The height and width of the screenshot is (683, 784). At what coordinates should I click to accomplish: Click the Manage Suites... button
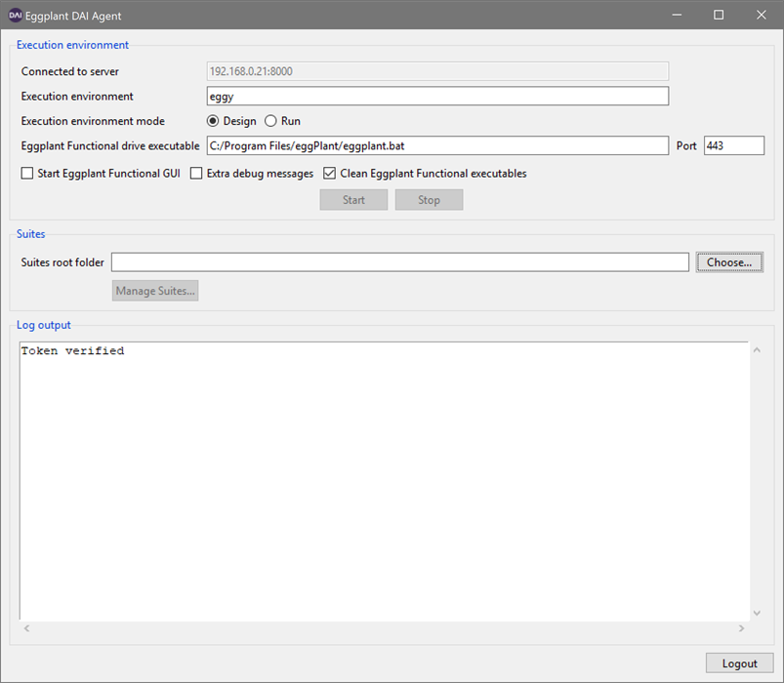[155, 291]
